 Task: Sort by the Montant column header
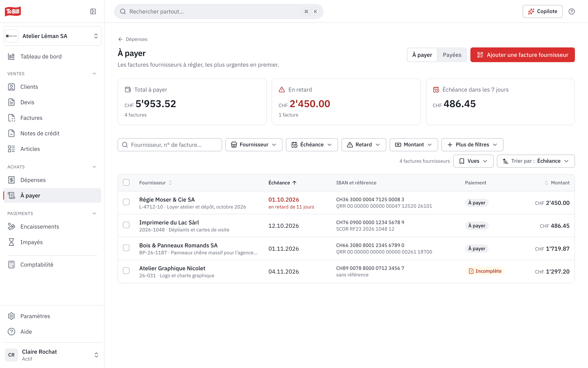point(557,183)
